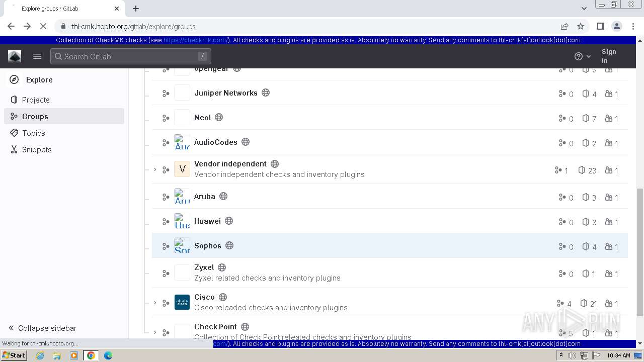Click the Sophos avatar image
Image resolution: width=644 pixels, height=362 pixels.
tap(182, 245)
